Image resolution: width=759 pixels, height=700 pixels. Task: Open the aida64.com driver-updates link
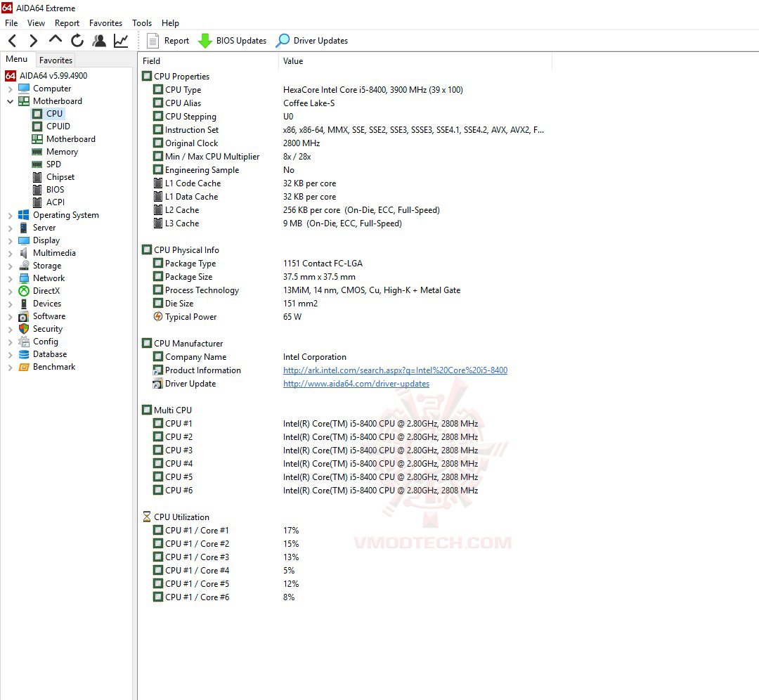point(356,384)
